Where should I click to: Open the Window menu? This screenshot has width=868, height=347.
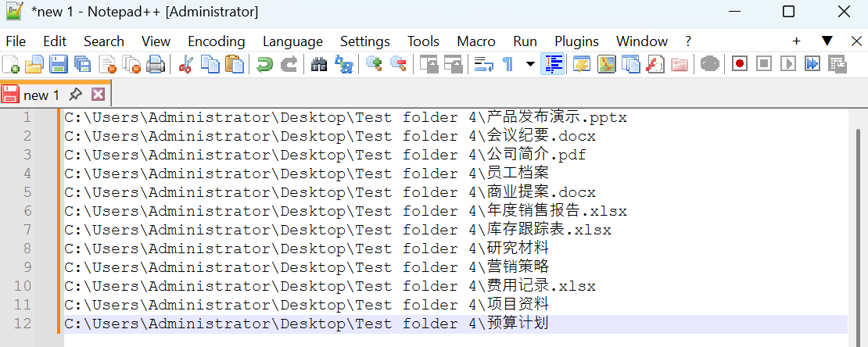[641, 41]
